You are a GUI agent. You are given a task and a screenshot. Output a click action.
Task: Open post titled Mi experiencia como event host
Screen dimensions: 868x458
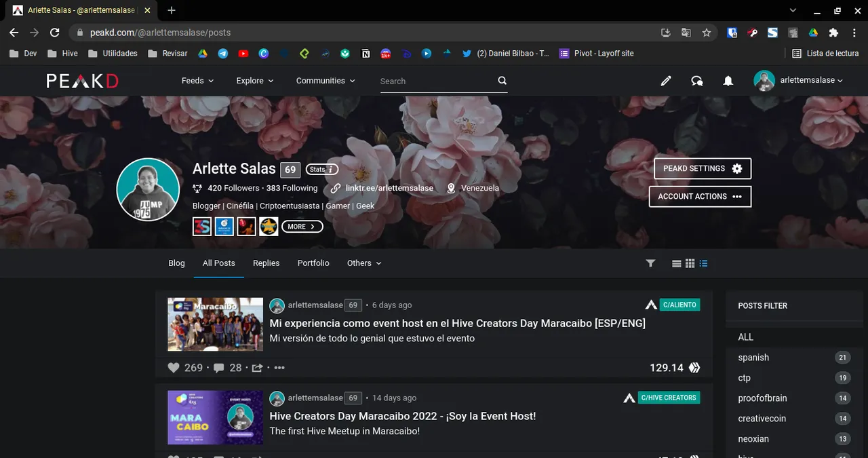coord(457,323)
